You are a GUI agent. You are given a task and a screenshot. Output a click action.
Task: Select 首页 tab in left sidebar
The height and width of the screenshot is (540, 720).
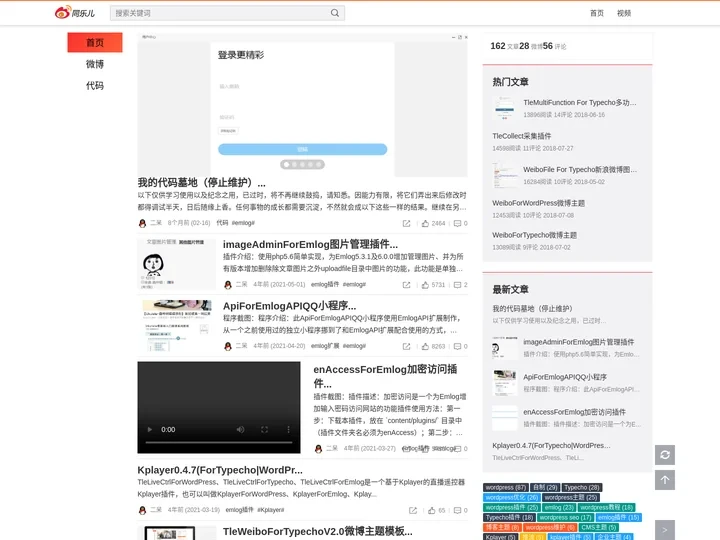pyautogui.click(x=95, y=42)
